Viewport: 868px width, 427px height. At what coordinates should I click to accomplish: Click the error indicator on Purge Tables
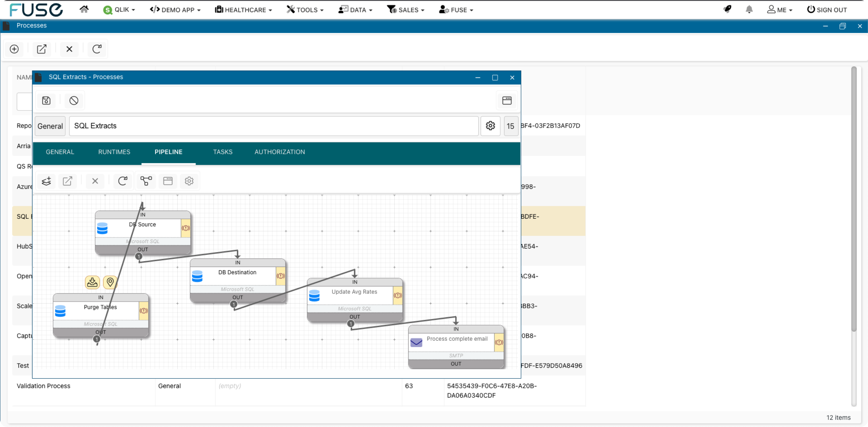[144, 311]
